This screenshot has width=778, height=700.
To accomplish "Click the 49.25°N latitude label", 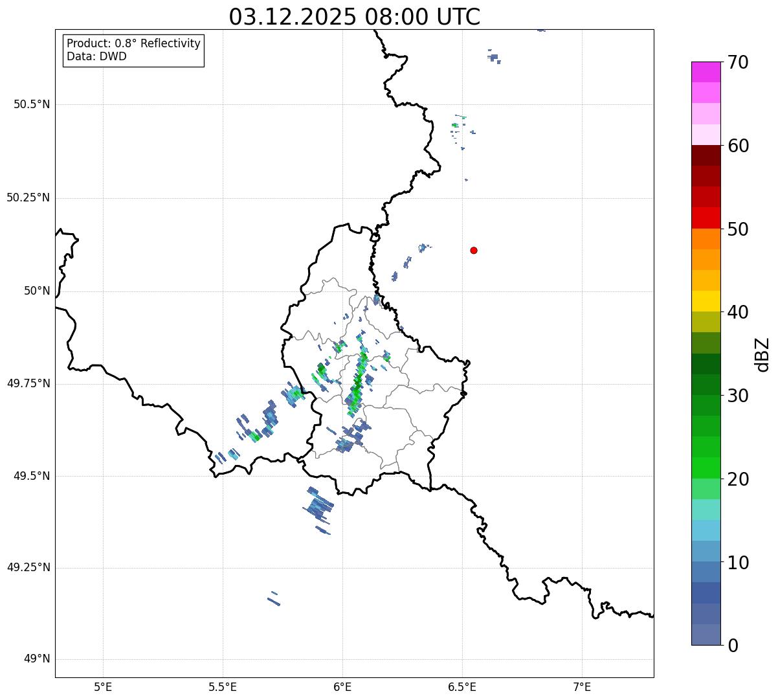I will point(28,568).
